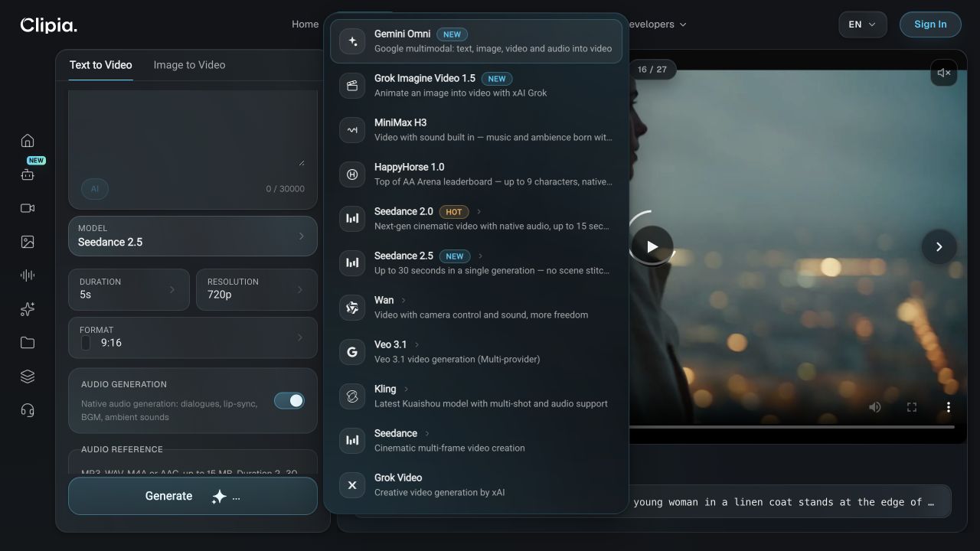Adjust volume via video player speaker icon
Screen dimensions: 980x551
coord(875,407)
